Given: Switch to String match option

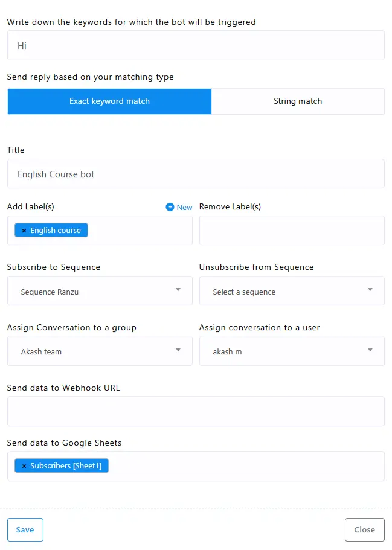Looking at the screenshot, I should pyautogui.click(x=298, y=101).
